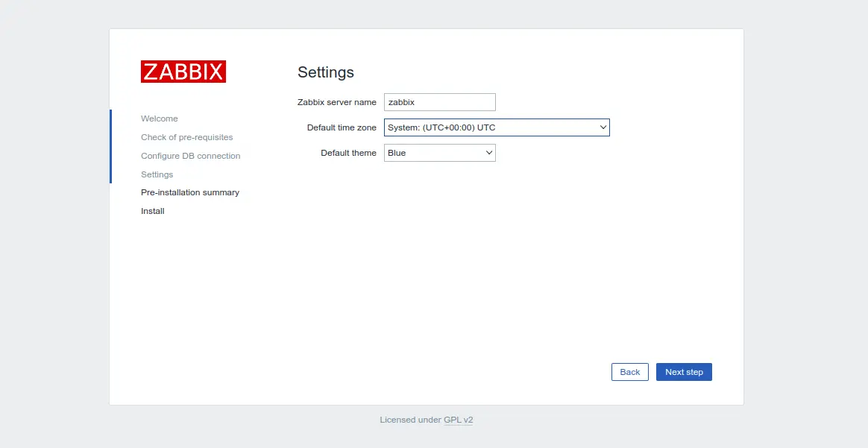Click the Settings page heading

(x=325, y=72)
